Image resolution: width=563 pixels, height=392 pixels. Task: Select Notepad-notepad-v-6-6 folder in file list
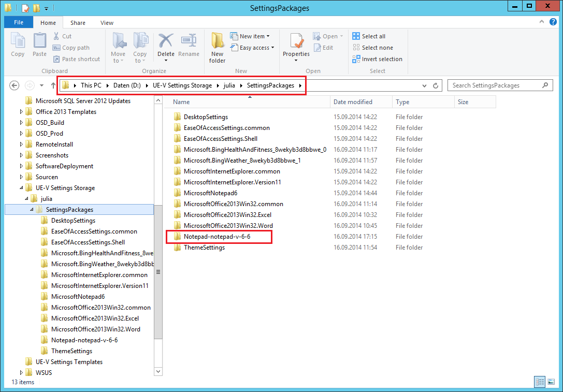(217, 237)
